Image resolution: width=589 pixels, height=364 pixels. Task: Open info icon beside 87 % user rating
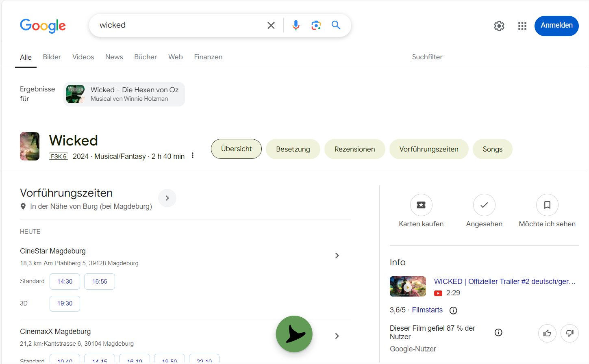[498, 332]
